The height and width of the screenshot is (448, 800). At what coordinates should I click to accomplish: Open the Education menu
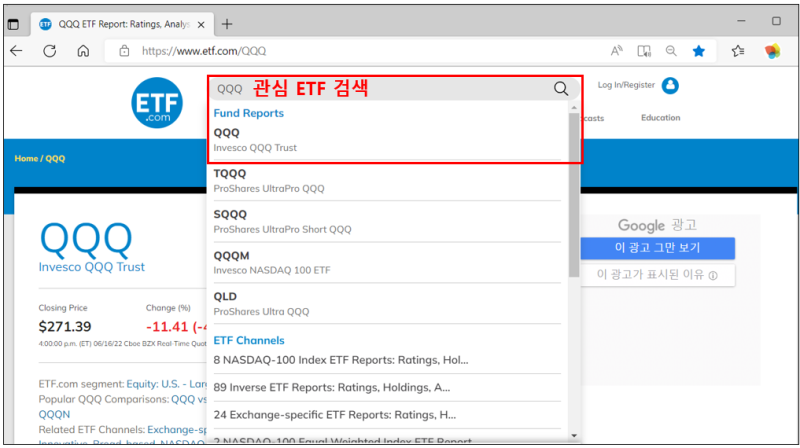[660, 117]
